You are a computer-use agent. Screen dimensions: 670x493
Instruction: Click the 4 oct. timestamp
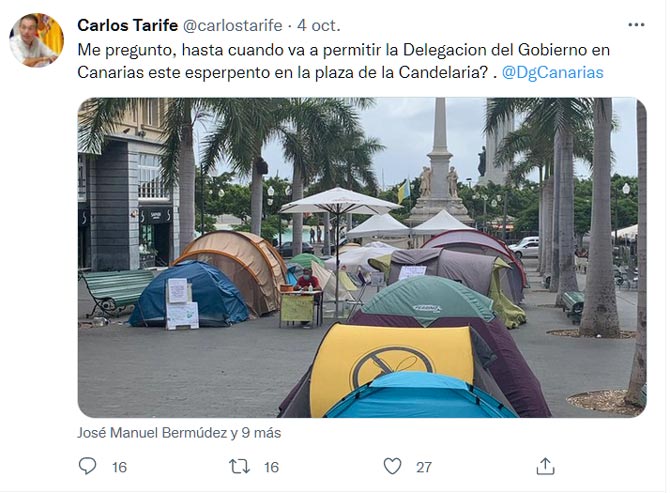tap(319, 26)
